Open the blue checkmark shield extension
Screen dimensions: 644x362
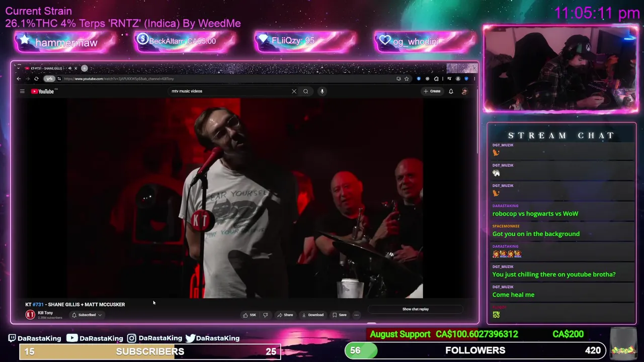pyautogui.click(x=466, y=78)
